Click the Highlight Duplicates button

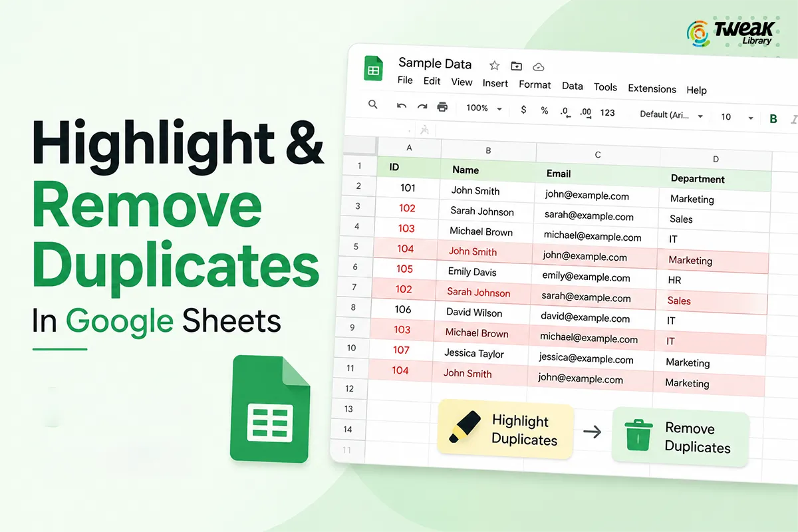(x=506, y=430)
